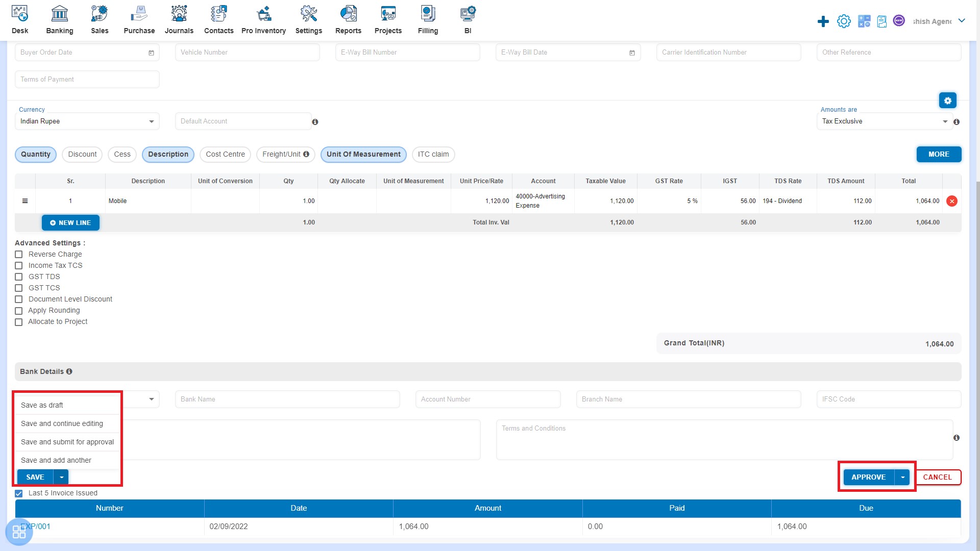
Task: Click the purple NEW badge icon
Action: click(x=899, y=20)
